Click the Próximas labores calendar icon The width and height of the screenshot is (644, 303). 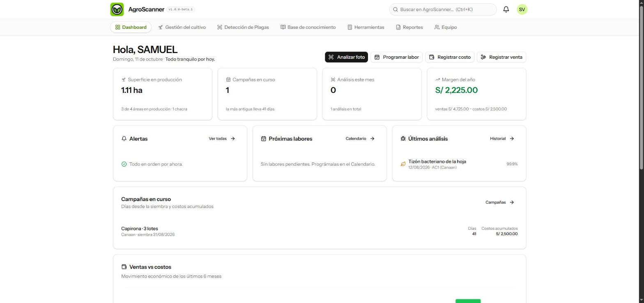[x=264, y=139]
